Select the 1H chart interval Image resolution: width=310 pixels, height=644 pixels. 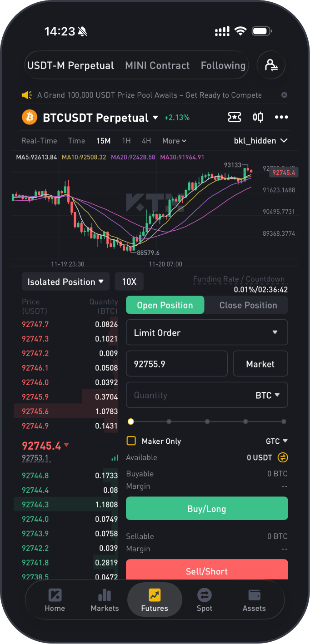pos(126,141)
